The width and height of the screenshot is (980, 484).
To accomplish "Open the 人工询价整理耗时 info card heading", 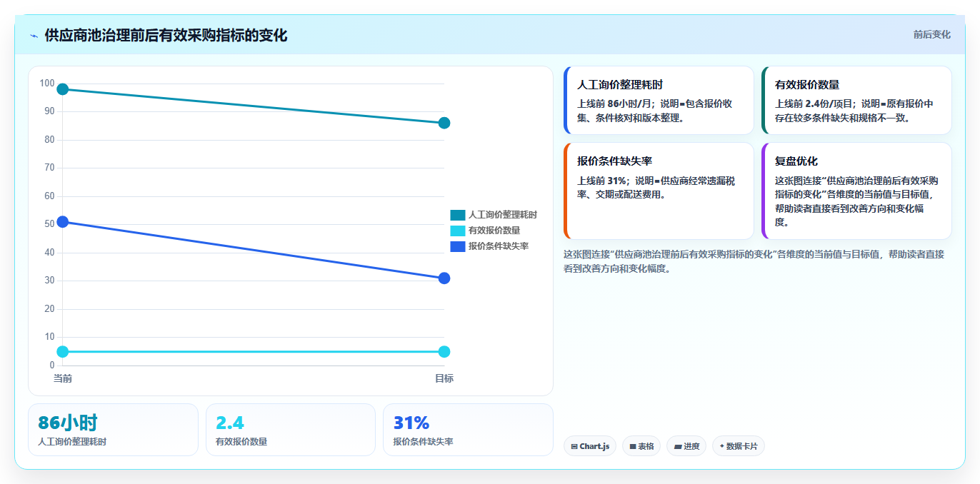I will pyautogui.click(x=620, y=84).
